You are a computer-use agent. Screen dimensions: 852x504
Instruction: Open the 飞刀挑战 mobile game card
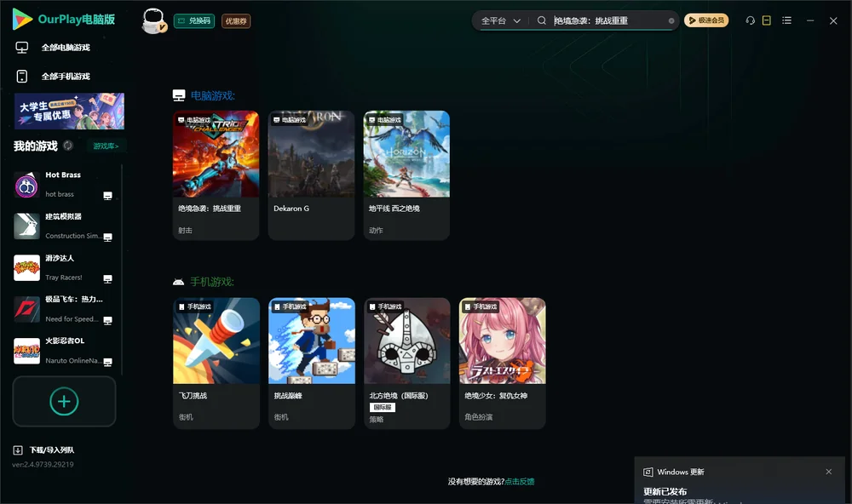pyautogui.click(x=216, y=363)
